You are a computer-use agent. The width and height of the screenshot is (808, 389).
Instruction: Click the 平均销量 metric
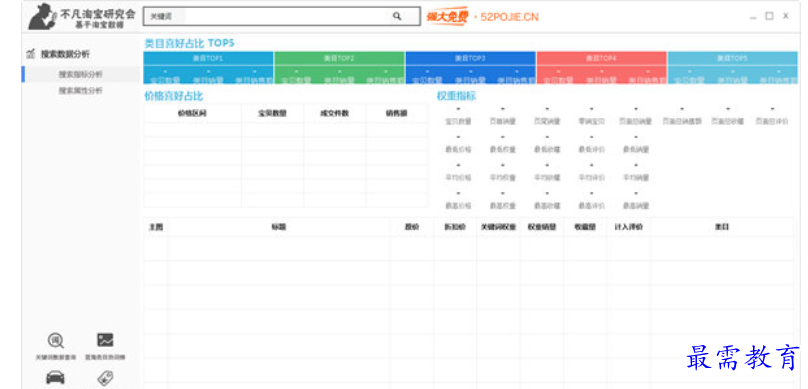point(636,177)
